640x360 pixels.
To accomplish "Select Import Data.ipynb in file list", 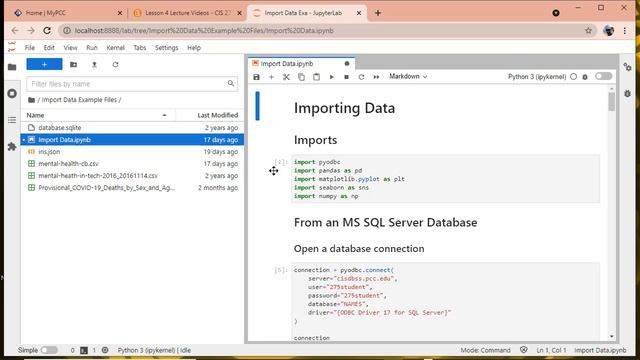I will click(x=132, y=140).
